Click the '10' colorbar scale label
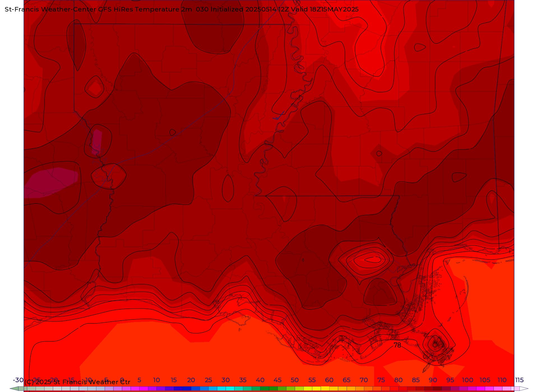538x392 pixels. (157, 380)
